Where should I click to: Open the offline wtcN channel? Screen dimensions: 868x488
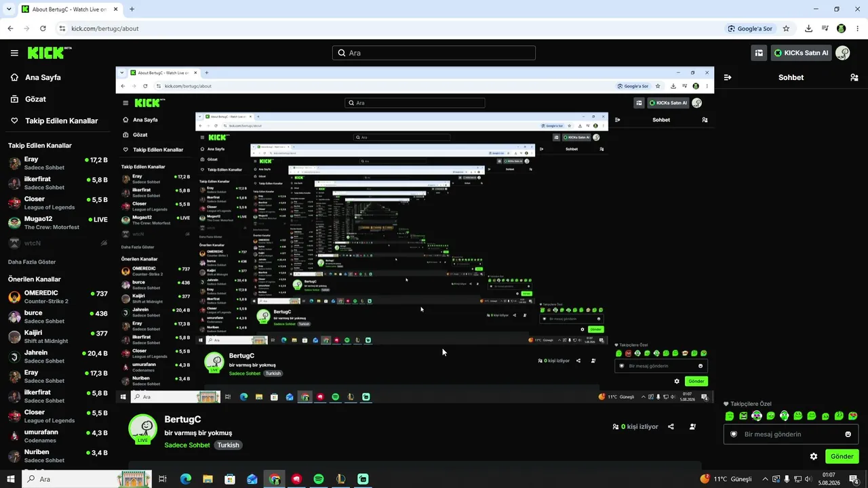click(58, 243)
